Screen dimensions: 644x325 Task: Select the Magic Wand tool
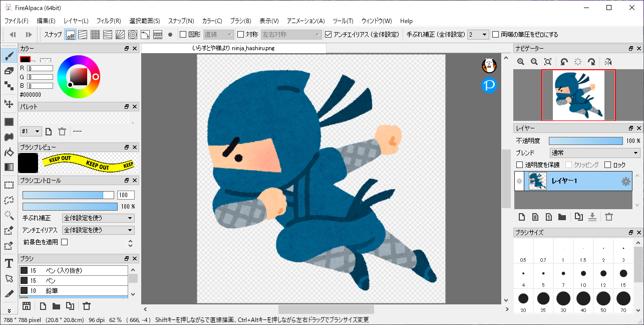(9, 215)
